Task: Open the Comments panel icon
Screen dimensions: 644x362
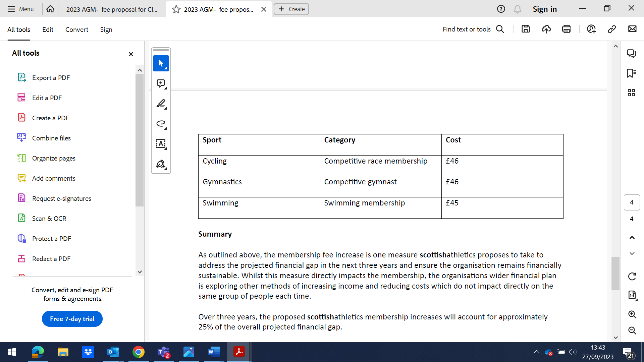Action: [x=632, y=53]
